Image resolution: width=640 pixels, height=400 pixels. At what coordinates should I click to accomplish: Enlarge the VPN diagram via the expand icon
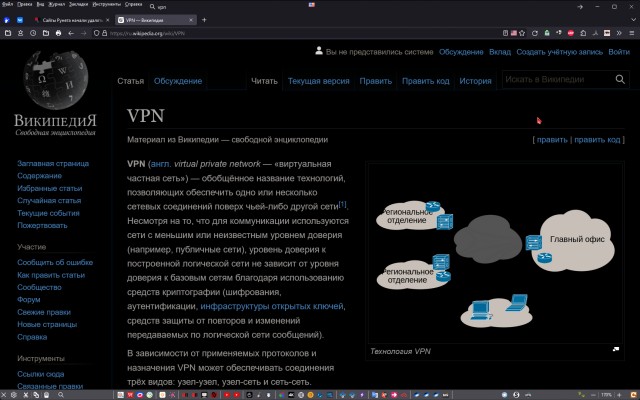coord(616,349)
